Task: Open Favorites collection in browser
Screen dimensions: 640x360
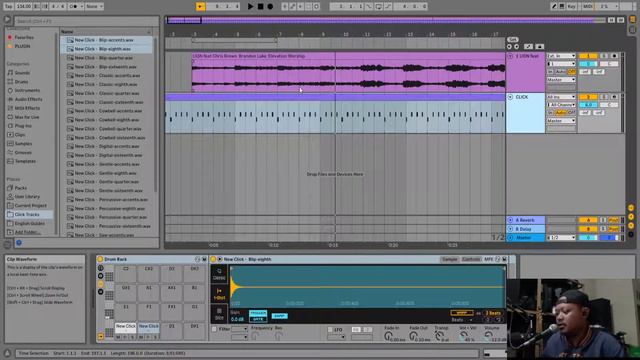Action: tap(24, 38)
